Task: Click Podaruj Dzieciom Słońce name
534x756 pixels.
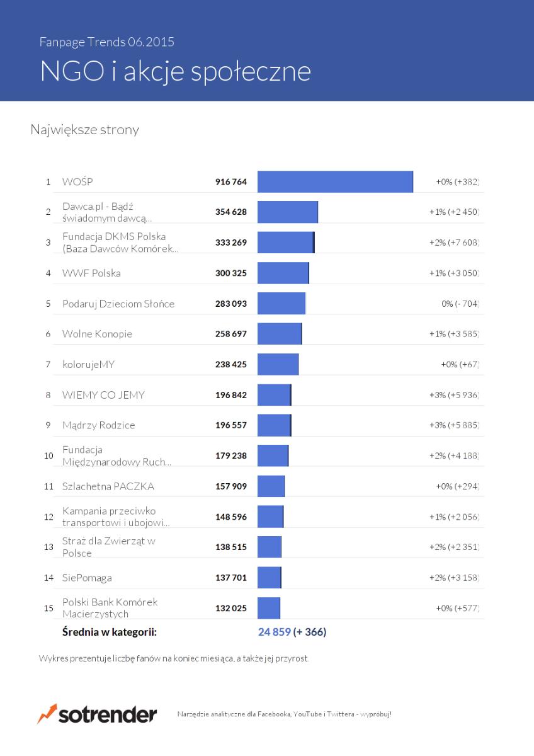Action: (x=118, y=304)
